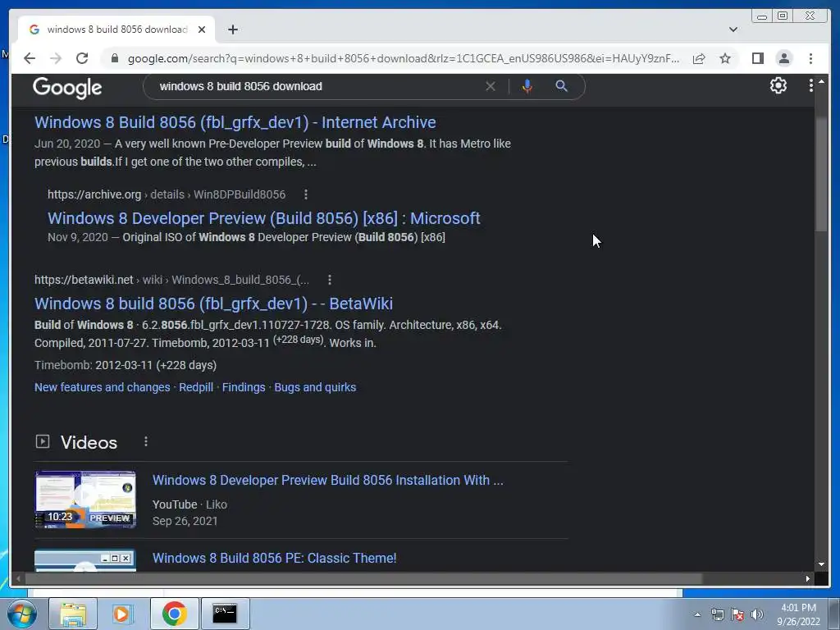Reload the Google search page
840x630 pixels.
coord(82,58)
